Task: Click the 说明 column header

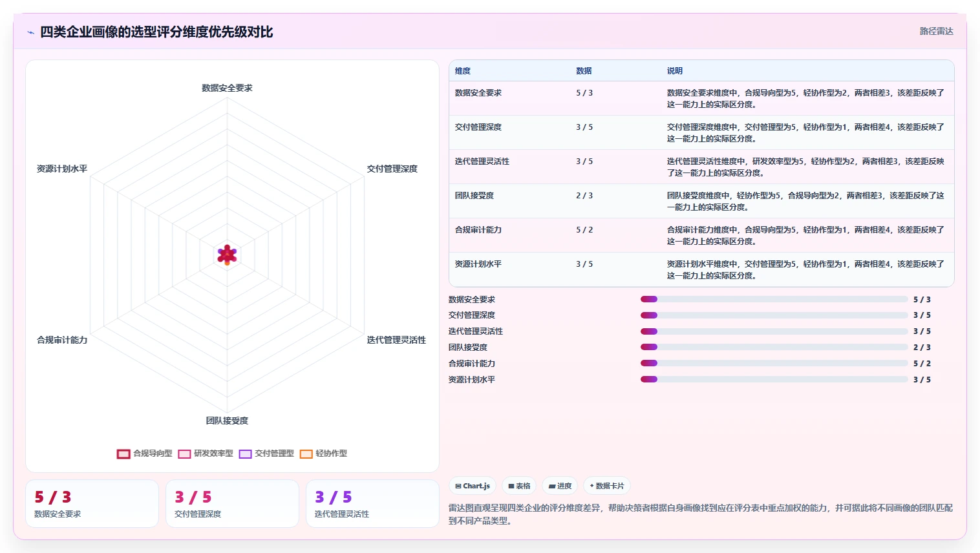Action: (675, 71)
